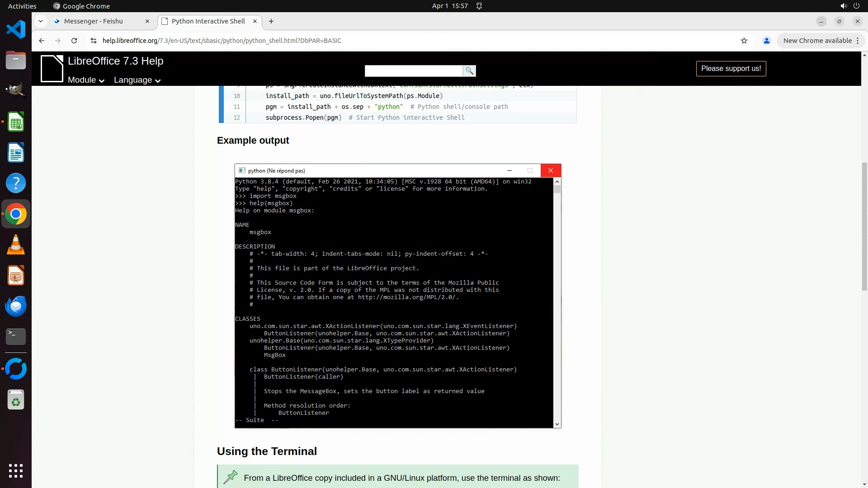The image size is (868, 488).
Task: Click the magnifier search icon button
Action: click(x=469, y=71)
